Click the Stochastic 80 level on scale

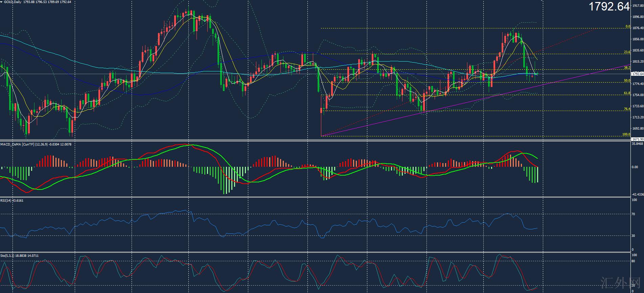(x=633, y=261)
